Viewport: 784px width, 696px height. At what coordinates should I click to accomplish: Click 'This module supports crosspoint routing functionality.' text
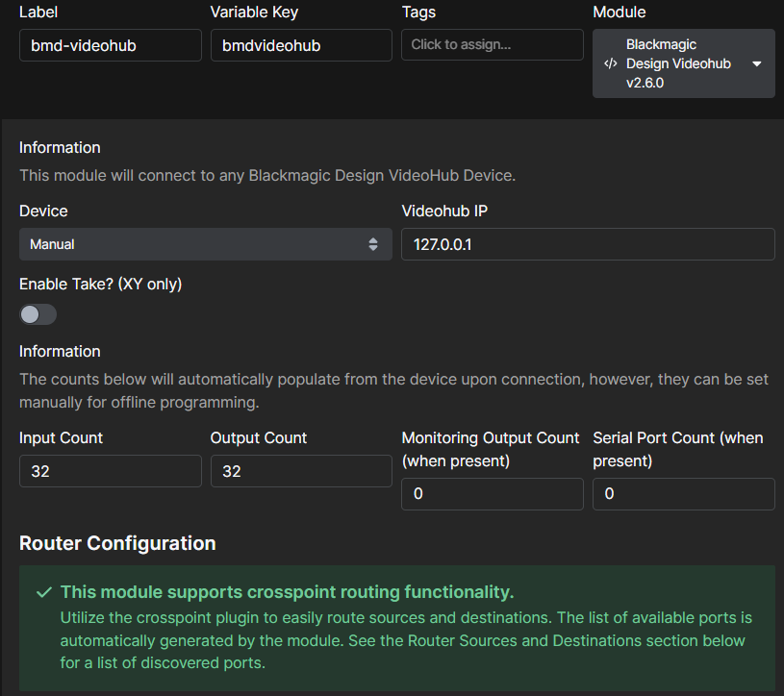point(287,592)
